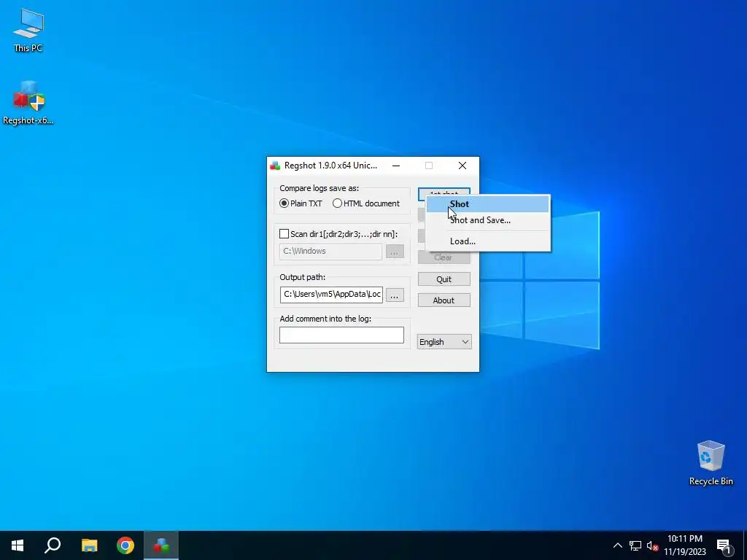Screen dimensions: 747x560
Task: Click the Regshot taskbar icon
Action: [x=161, y=545]
